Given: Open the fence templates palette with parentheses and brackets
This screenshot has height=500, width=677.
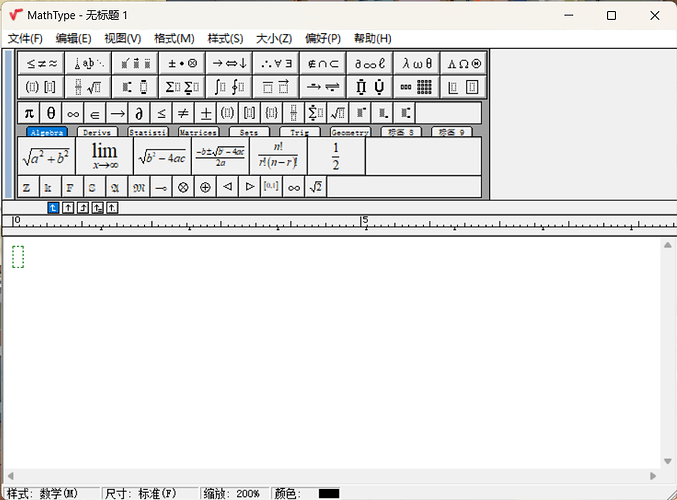Looking at the screenshot, I should pyautogui.click(x=41, y=87).
